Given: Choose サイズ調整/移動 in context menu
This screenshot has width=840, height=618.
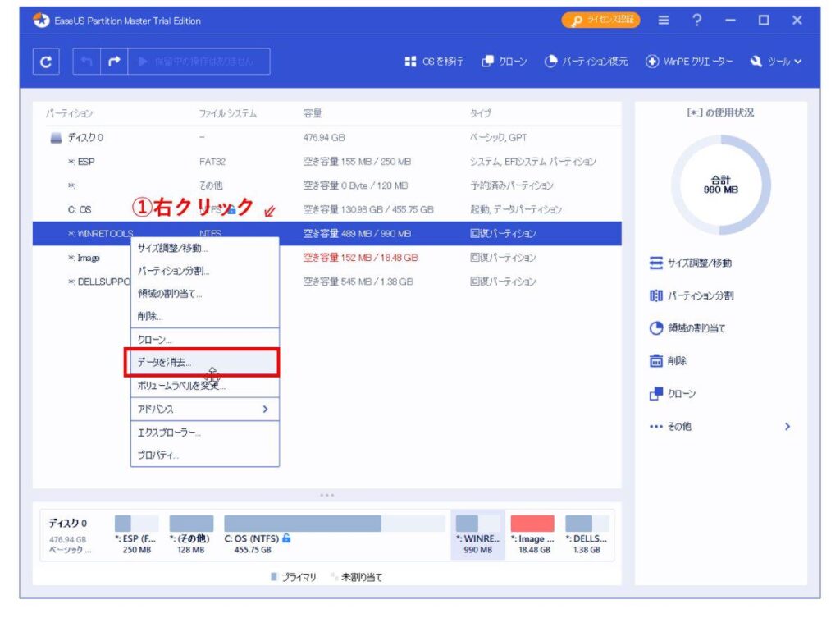Looking at the screenshot, I should [x=204, y=248].
